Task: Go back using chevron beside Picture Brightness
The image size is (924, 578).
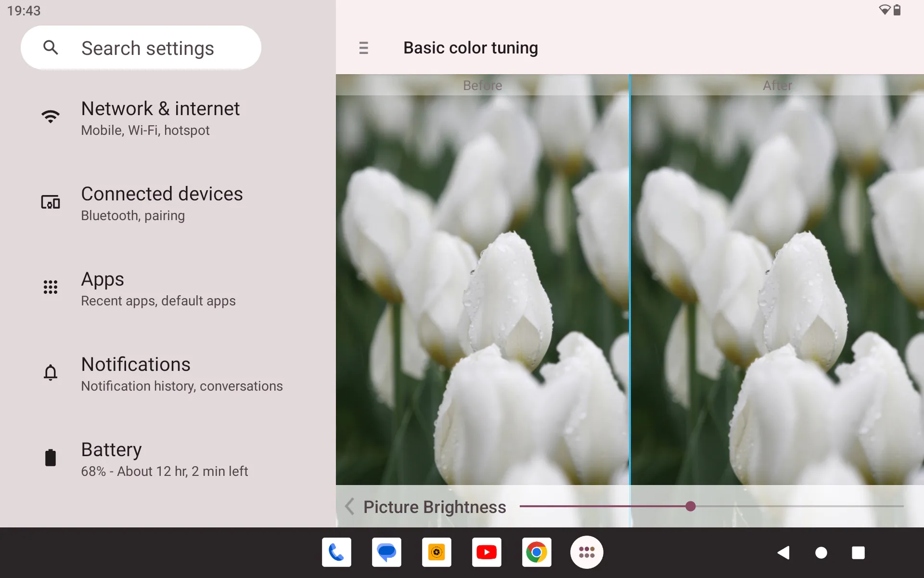Action: pos(350,506)
